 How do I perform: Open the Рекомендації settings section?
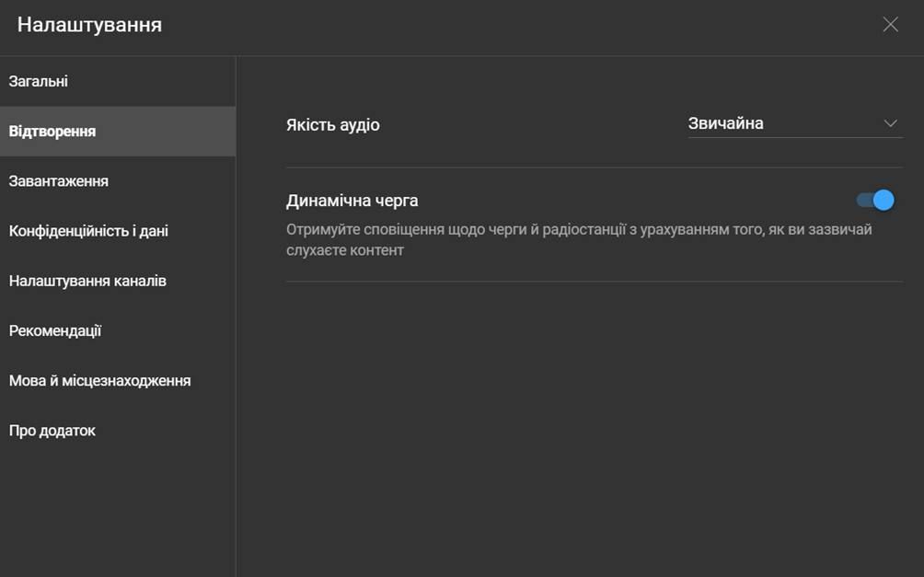tap(55, 330)
